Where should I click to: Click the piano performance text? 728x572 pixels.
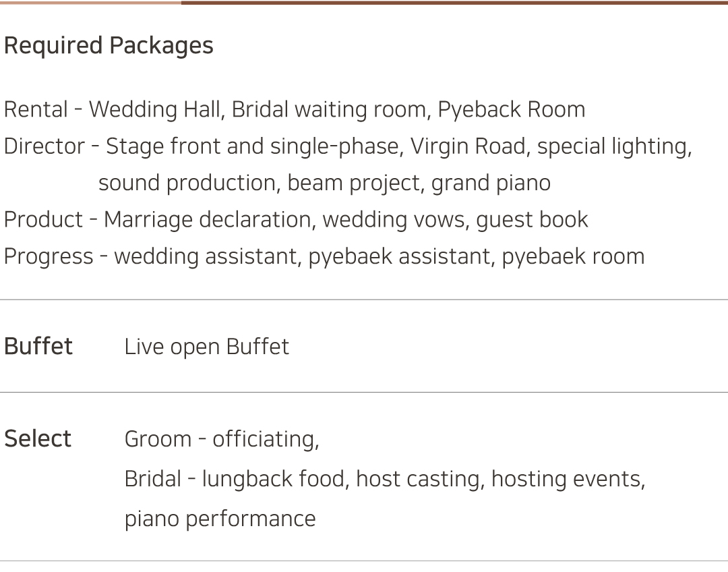pos(220,519)
